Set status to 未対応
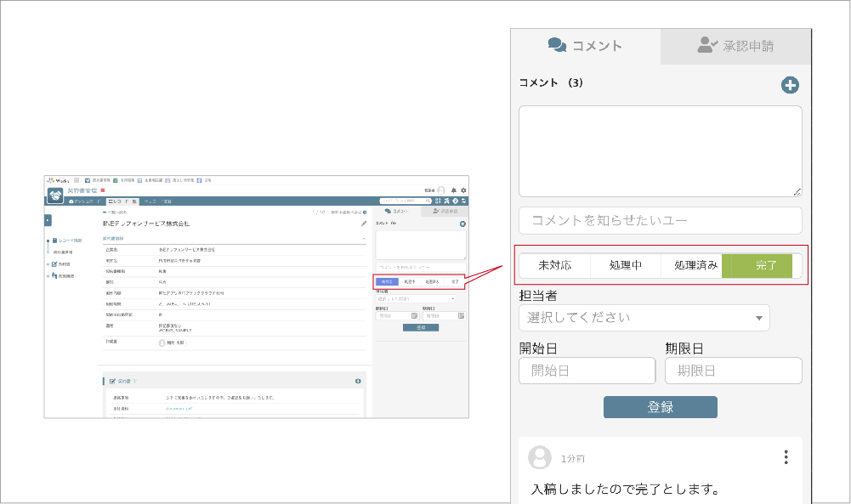 (x=554, y=265)
